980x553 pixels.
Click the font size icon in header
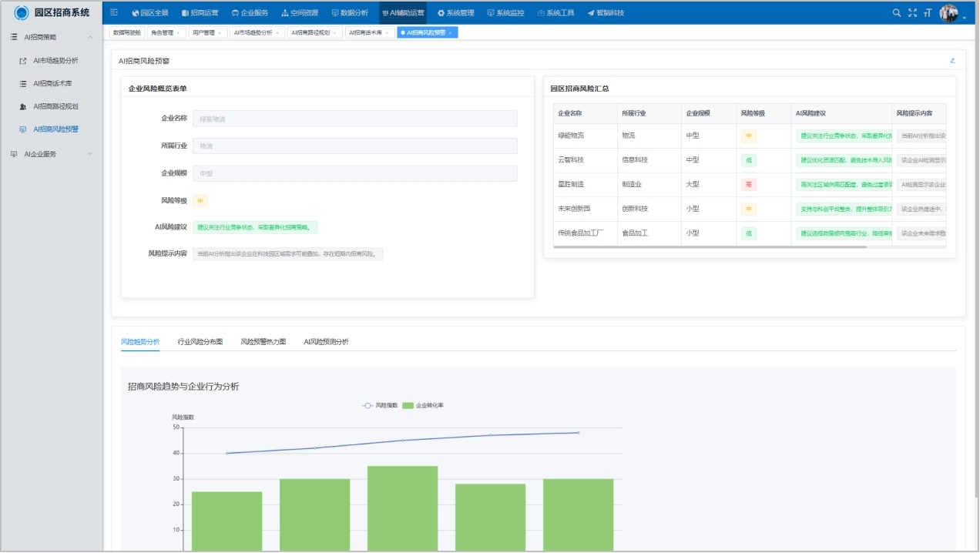[x=928, y=12]
